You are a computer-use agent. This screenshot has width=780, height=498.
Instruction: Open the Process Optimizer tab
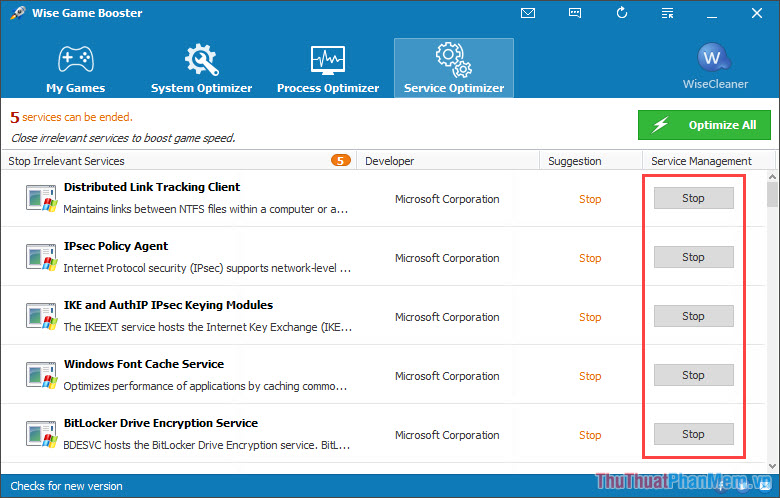click(328, 68)
